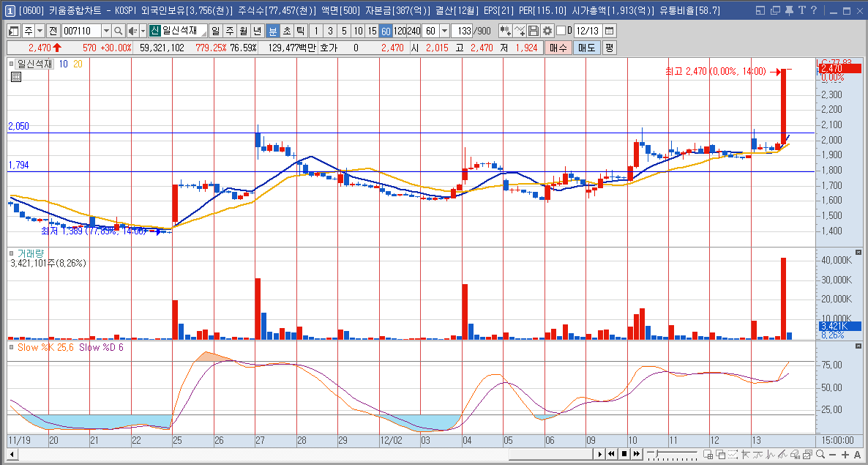Open the calendar date picker icon
The image size is (868, 465).
[609, 31]
